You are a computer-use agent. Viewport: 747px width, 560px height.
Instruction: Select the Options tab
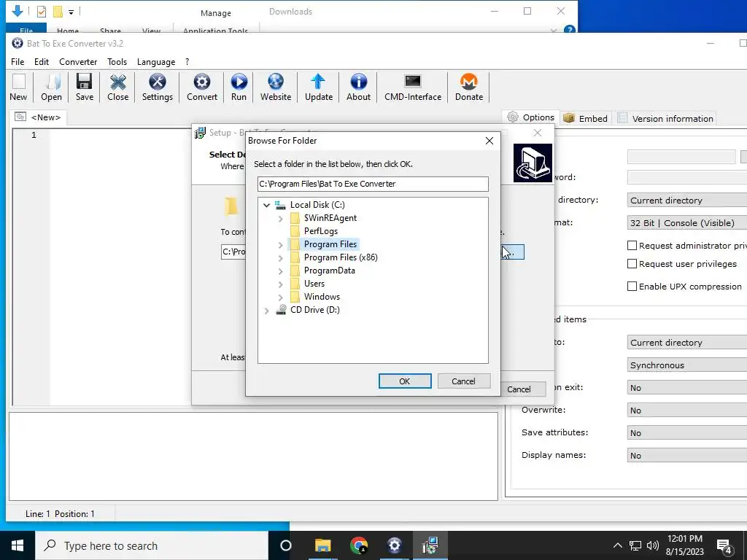pyautogui.click(x=531, y=117)
